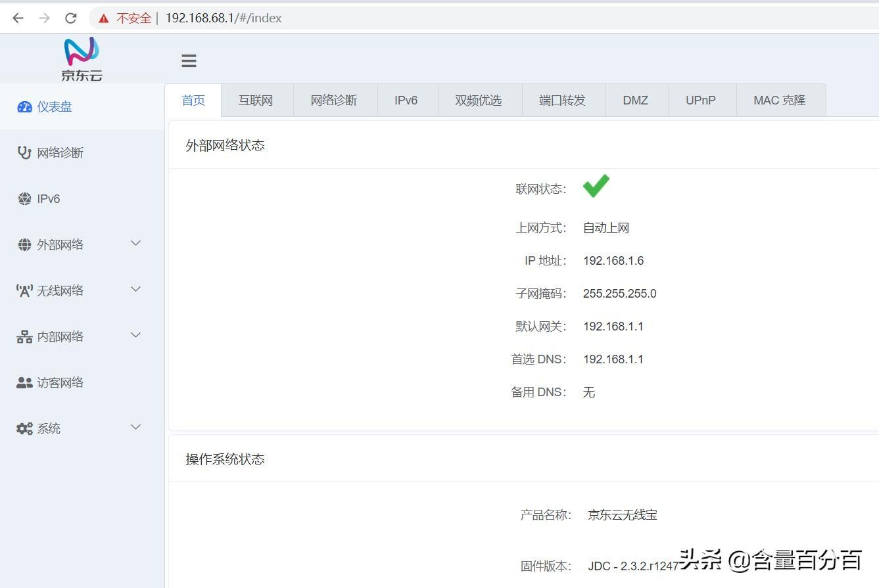Click the antenna icon for 无线网络
Screen dimensions: 879x588
coord(24,291)
